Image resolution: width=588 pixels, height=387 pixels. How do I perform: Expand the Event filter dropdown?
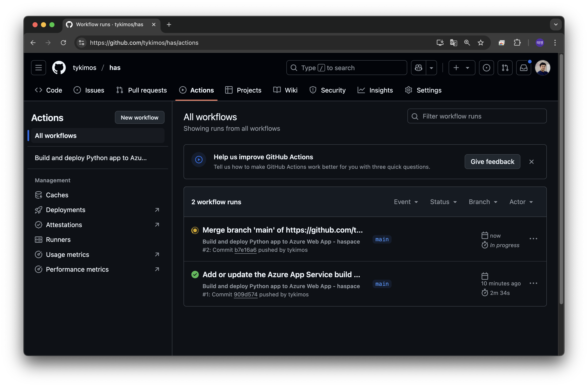(x=406, y=202)
